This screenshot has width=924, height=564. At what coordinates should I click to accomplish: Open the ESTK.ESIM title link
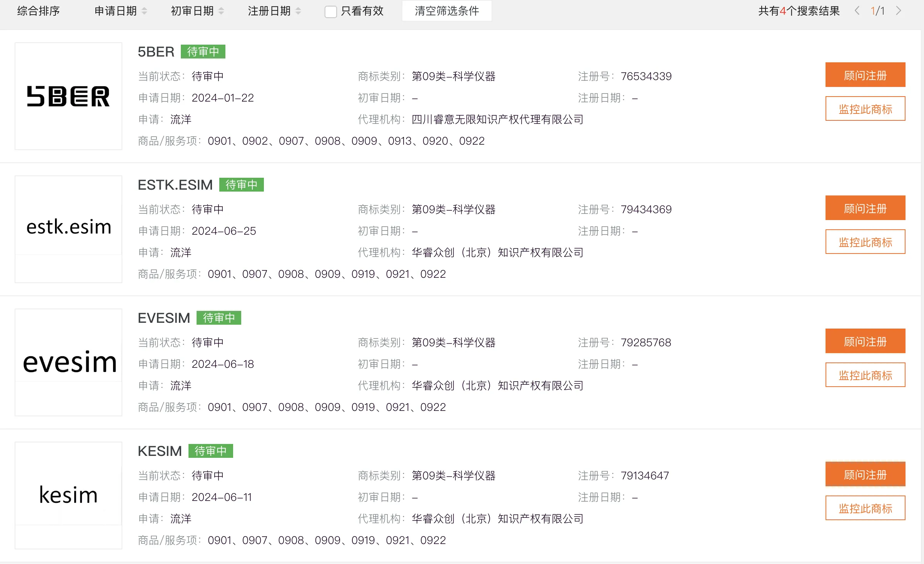175,185
